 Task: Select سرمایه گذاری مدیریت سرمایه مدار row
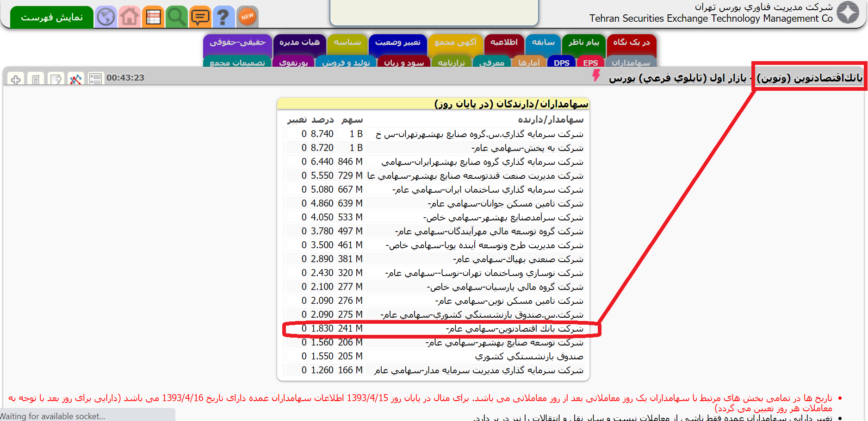433,370
